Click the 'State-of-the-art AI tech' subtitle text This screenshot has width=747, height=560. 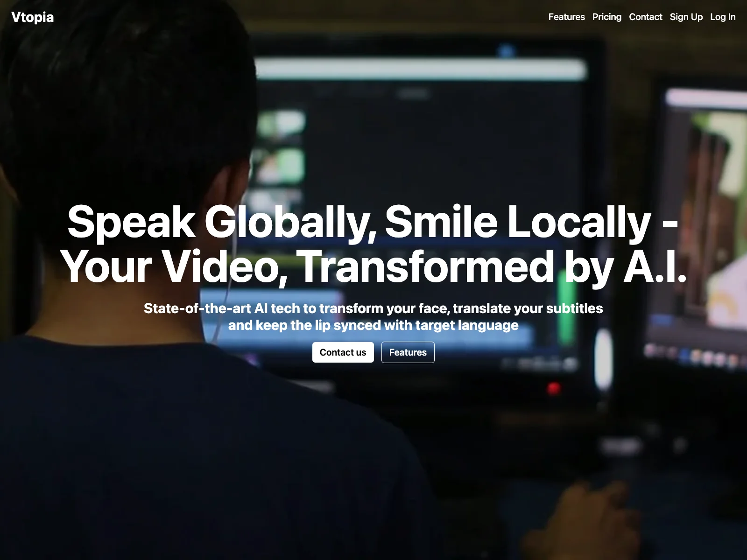[x=373, y=316]
